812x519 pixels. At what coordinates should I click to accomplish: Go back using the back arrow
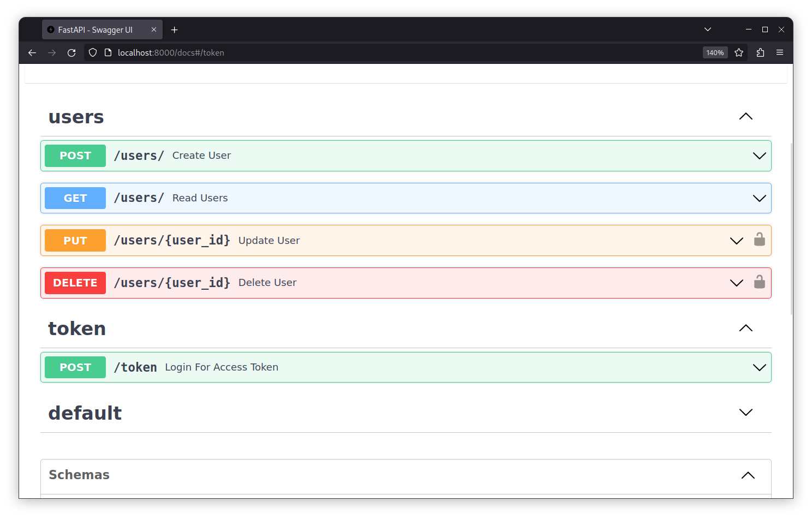pyautogui.click(x=32, y=53)
